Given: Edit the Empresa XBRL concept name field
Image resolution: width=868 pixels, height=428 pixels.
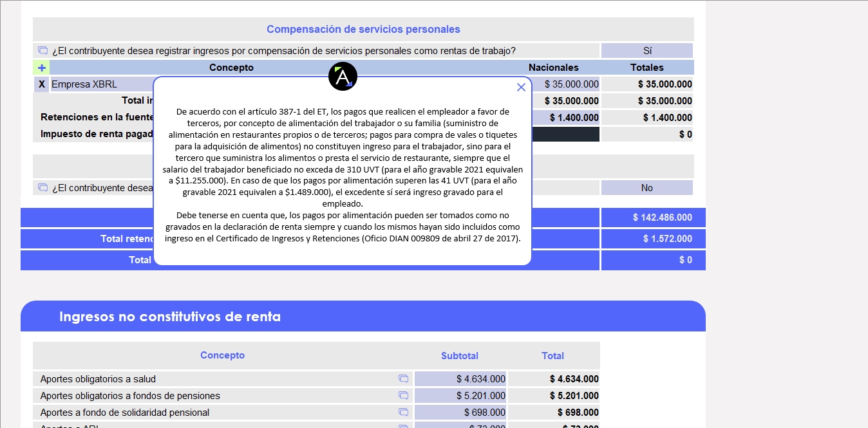Looking at the screenshot, I should (102, 84).
